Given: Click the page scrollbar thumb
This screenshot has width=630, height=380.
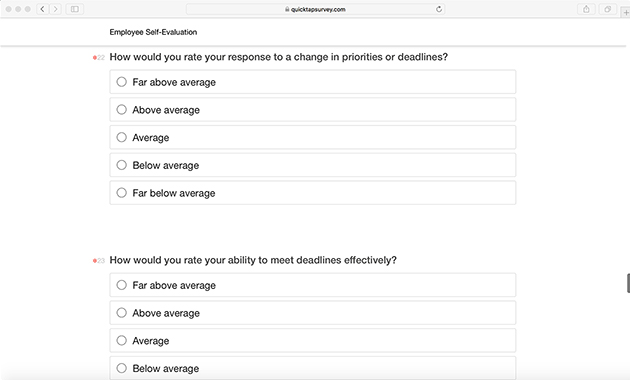Looking at the screenshot, I should pos(628,283).
